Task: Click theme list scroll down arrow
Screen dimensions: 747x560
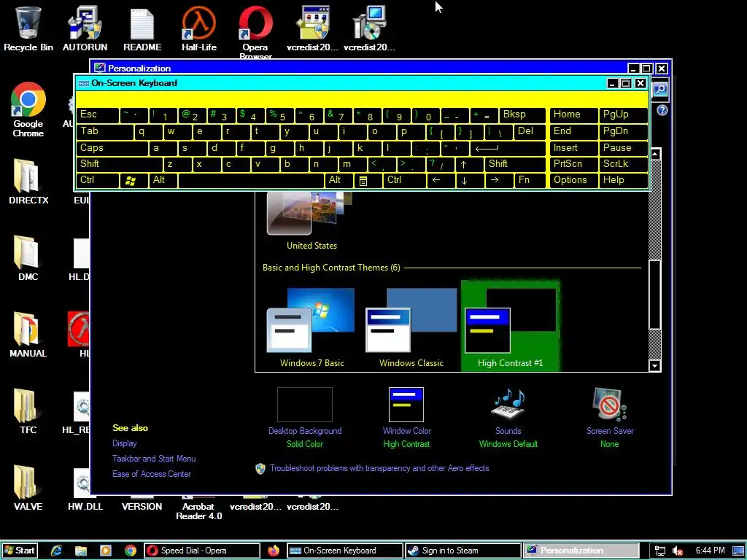Action: (654, 366)
